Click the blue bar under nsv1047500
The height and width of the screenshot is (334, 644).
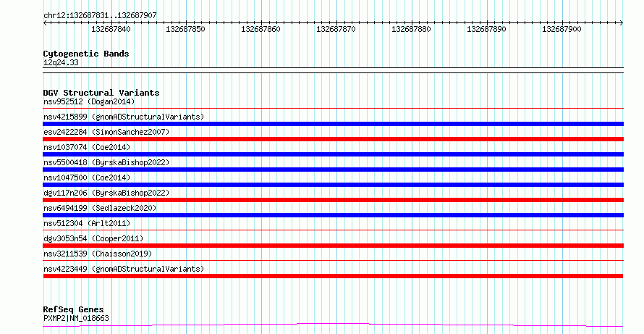pyautogui.click(x=333, y=185)
